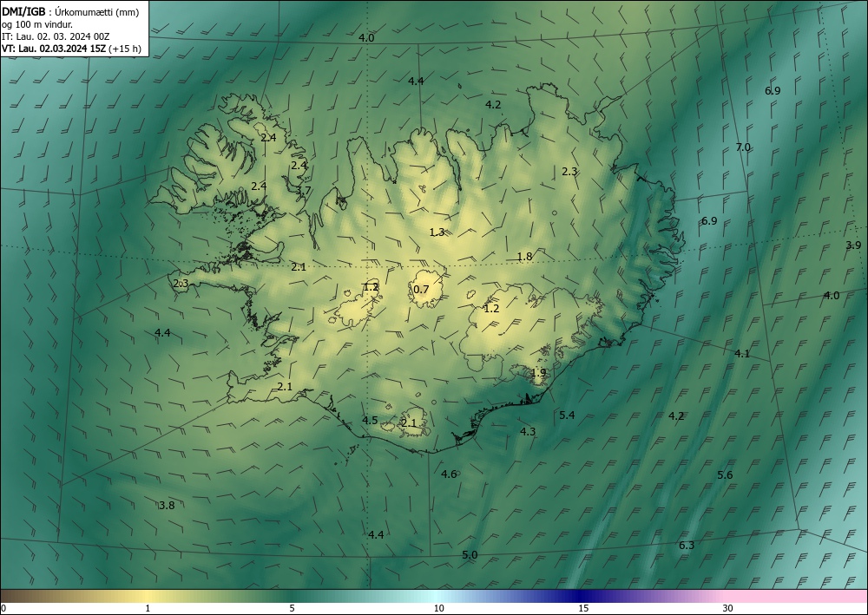Select the 1.8 value label
The width and height of the screenshot is (868, 615).
tap(524, 256)
